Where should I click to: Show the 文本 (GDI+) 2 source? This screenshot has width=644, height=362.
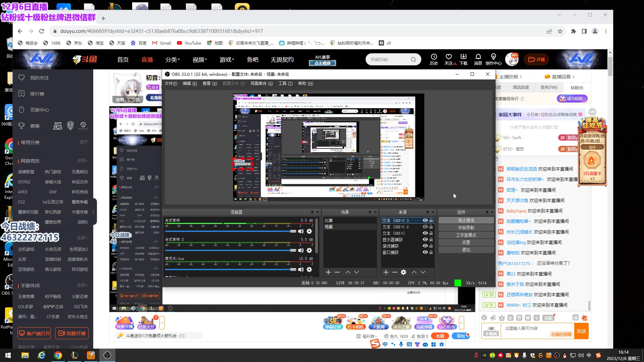click(x=425, y=227)
